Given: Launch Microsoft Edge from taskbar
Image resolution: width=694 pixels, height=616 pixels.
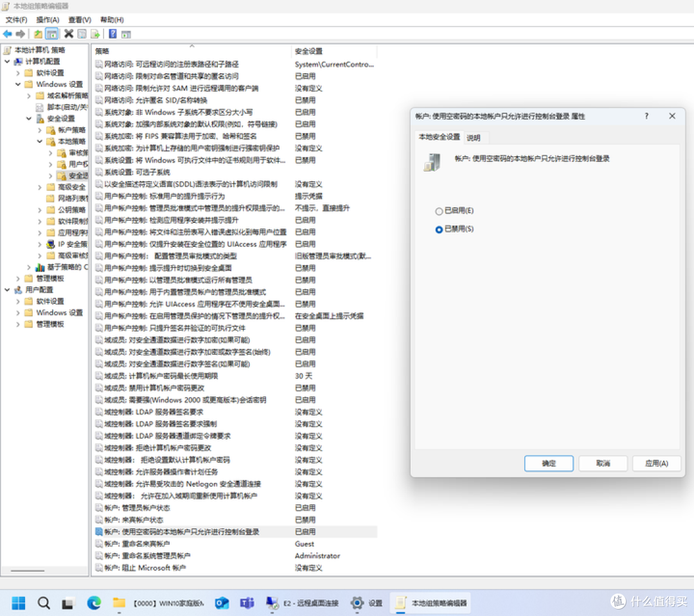Looking at the screenshot, I should click(94, 603).
